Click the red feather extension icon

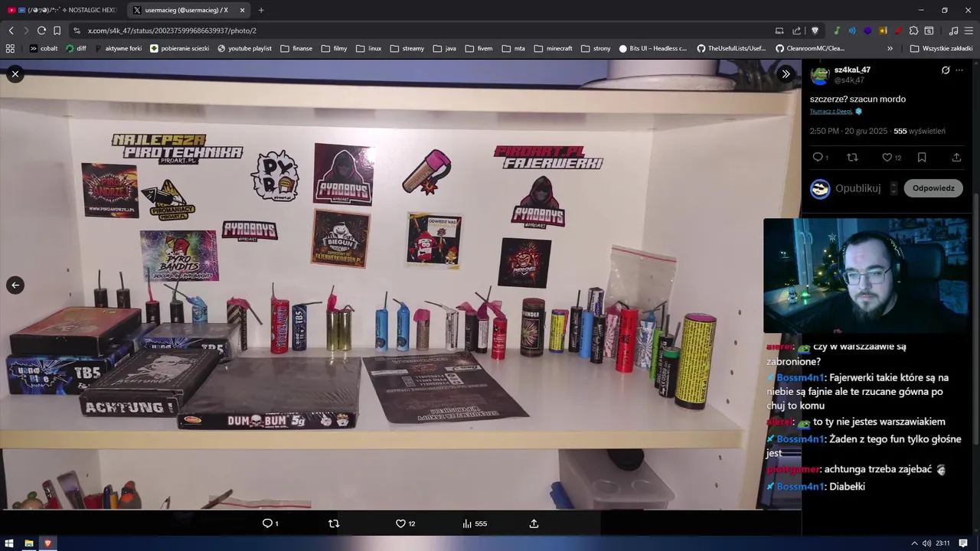898,31
